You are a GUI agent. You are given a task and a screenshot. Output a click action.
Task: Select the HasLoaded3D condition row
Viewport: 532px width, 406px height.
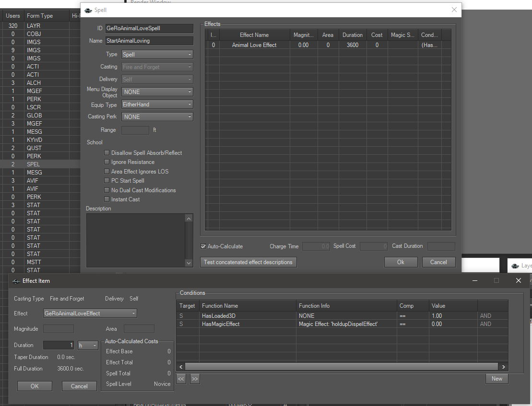342,316
